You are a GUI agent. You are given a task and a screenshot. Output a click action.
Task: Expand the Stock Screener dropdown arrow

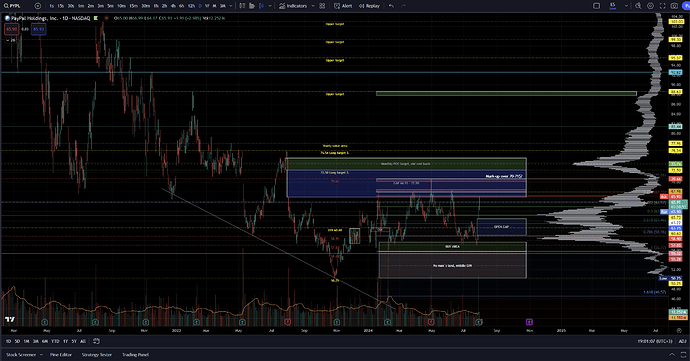click(x=41, y=354)
